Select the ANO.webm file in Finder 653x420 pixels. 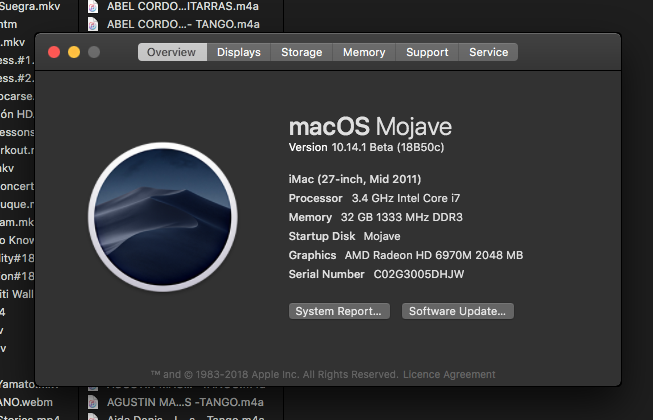(26, 402)
